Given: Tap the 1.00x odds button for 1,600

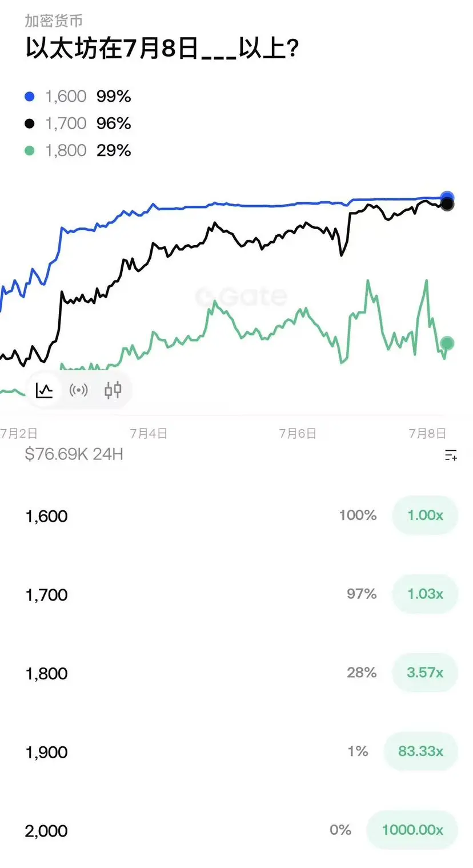Looking at the screenshot, I should click(425, 515).
